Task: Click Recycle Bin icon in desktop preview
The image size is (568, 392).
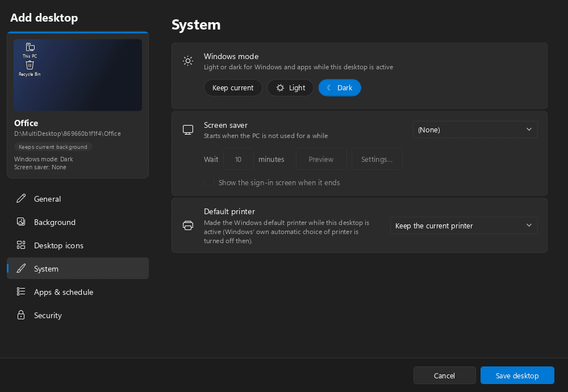Action: click(x=30, y=69)
